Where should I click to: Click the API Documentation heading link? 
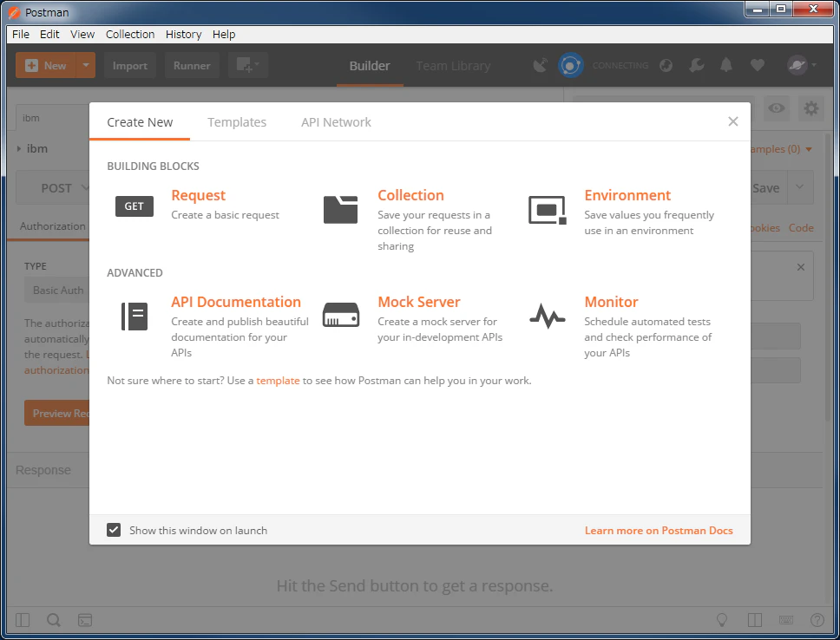(236, 302)
